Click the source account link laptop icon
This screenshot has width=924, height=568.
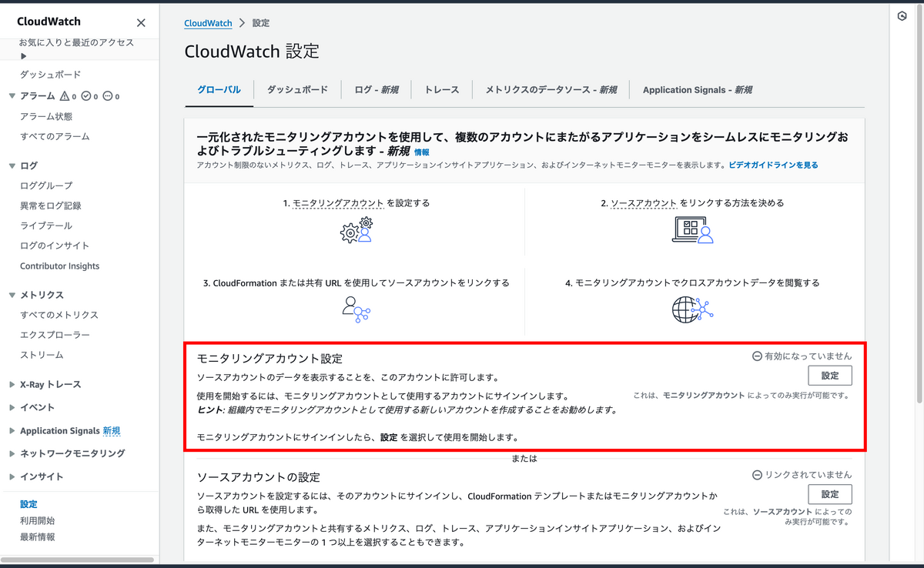[692, 230]
